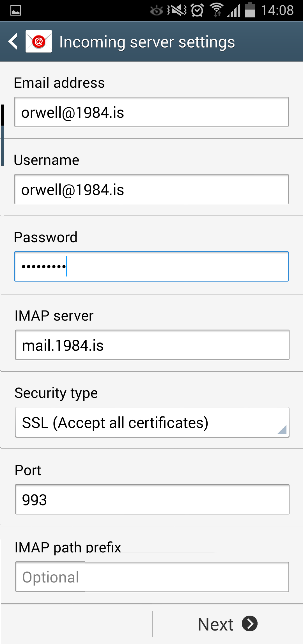
Task: Select the Username input field
Action: [x=151, y=189]
